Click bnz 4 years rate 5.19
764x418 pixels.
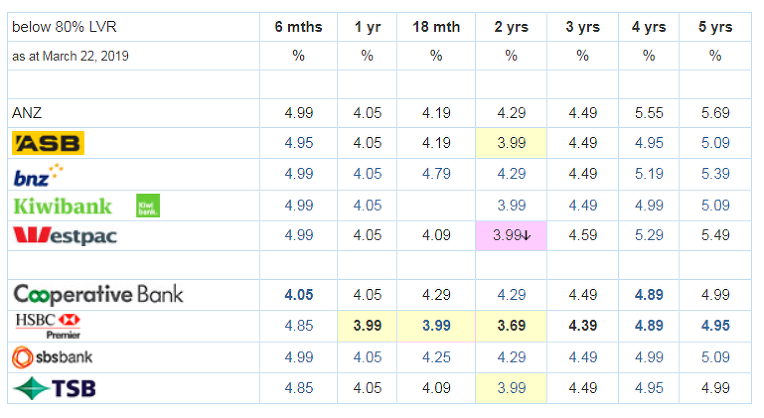tap(649, 174)
